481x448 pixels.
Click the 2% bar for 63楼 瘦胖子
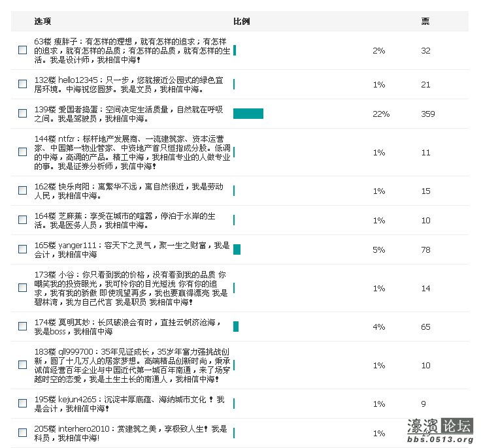235,50
